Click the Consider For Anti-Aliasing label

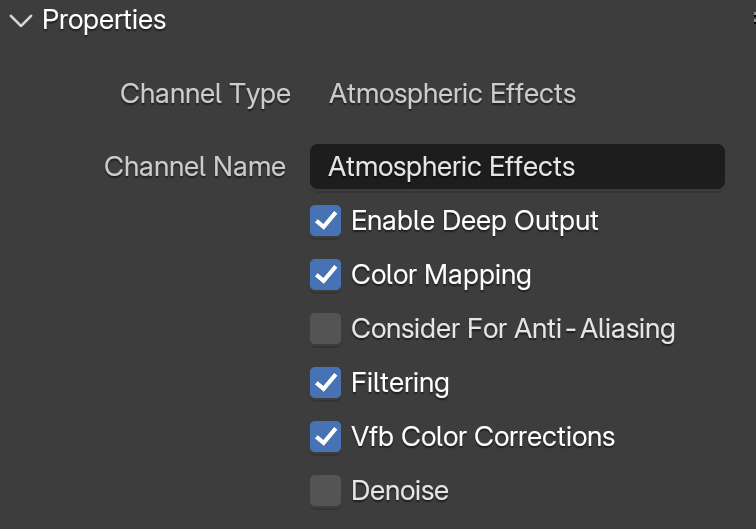coord(513,329)
